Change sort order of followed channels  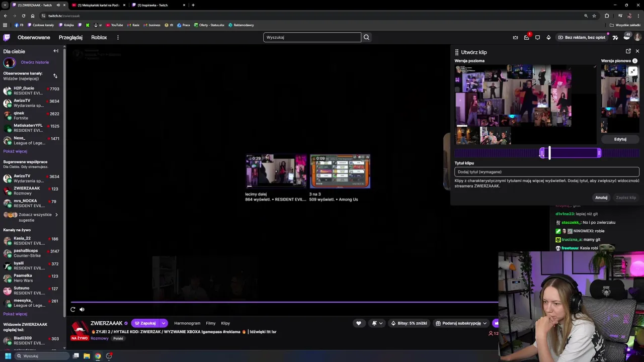[55, 76]
